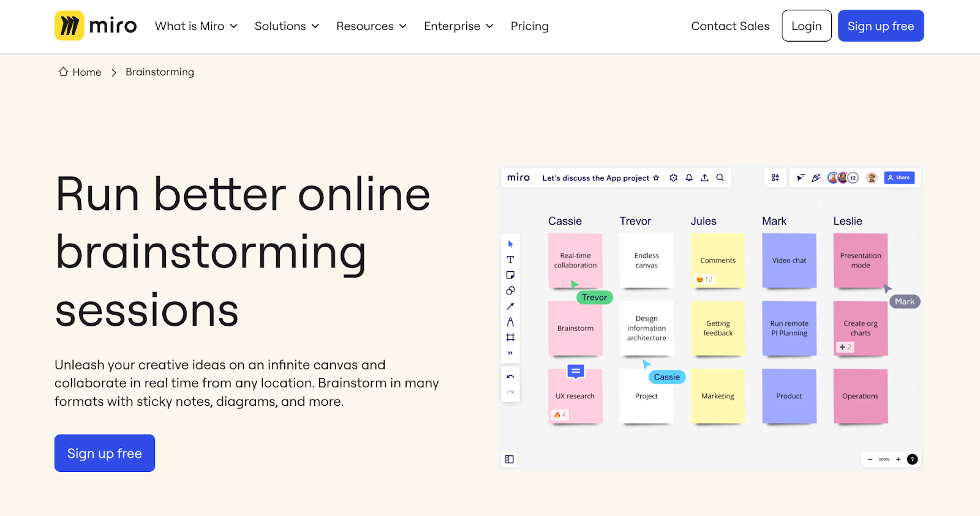Go to Home breadcrumb link
980x516 pixels.
(87, 72)
